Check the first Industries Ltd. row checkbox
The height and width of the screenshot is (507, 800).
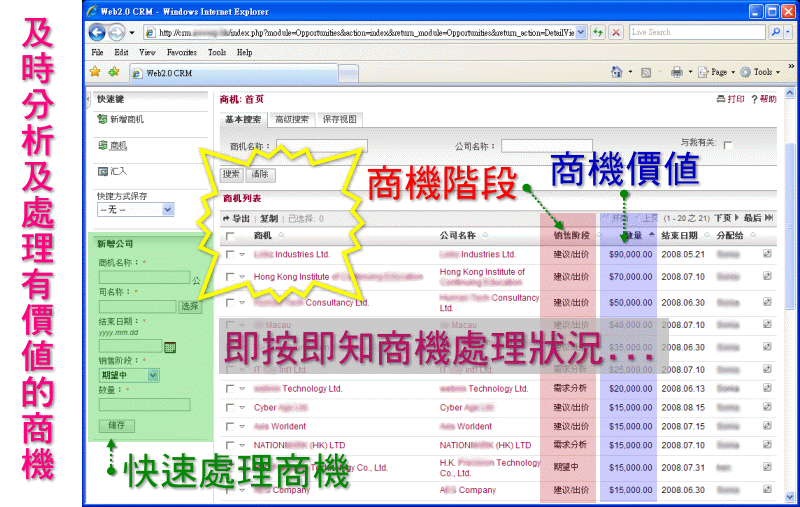[230, 254]
